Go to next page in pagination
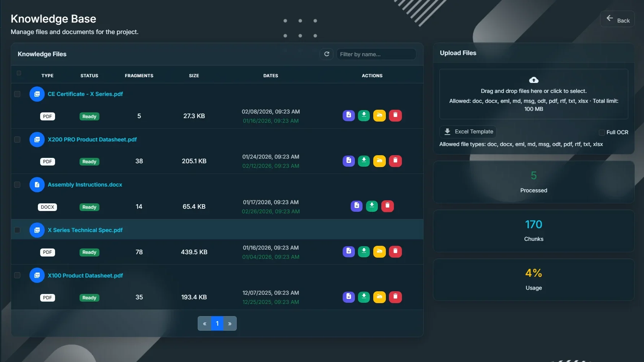 coord(230,323)
